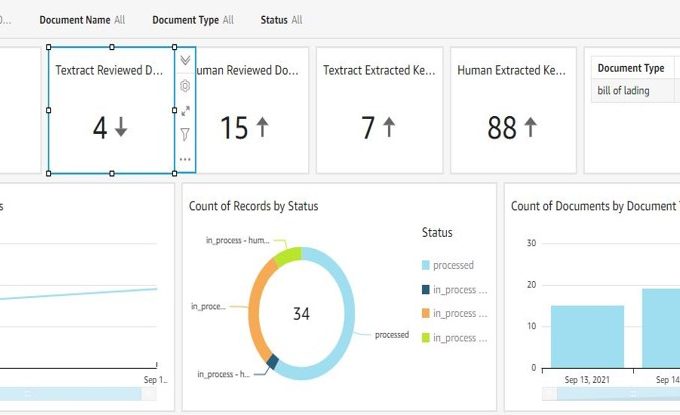Click the up arrow beside value 88
Image resolution: width=680 pixels, height=415 pixels.
click(x=530, y=128)
